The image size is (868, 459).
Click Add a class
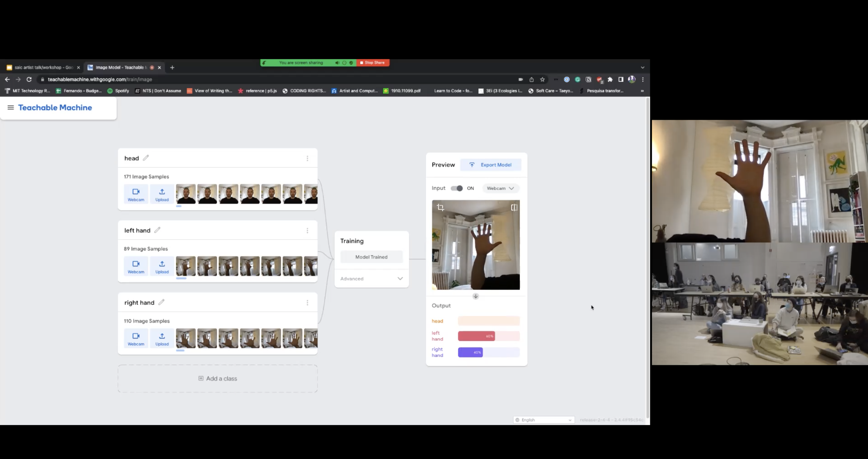[218, 379]
